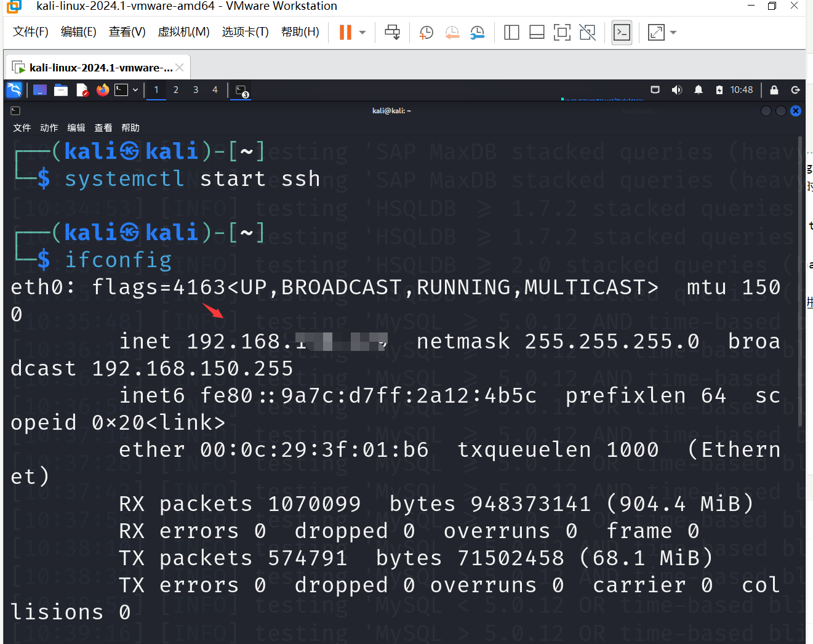
Task: Click the 10:48 clock in Kali panel
Action: pos(742,90)
